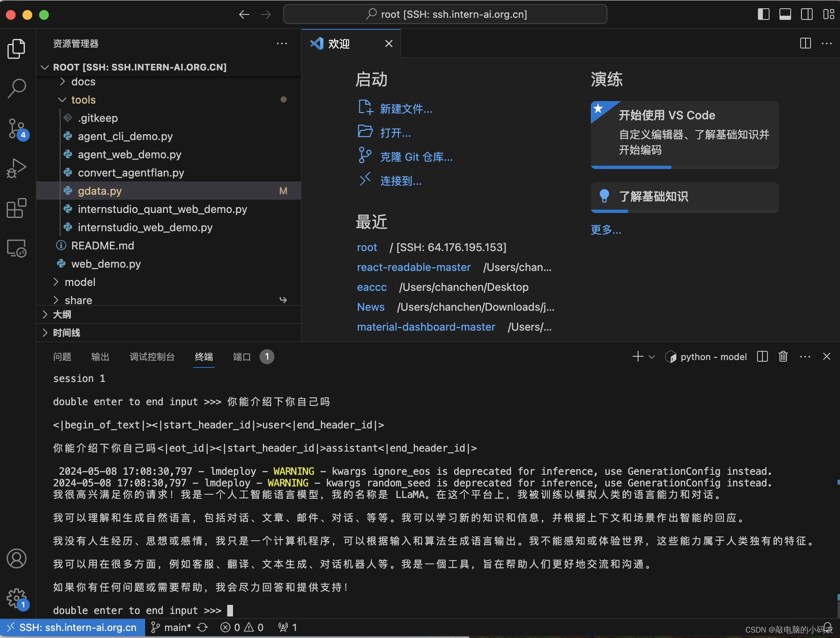Split the terminal pane
Image resolution: width=840 pixels, height=638 pixels.
[x=762, y=357]
